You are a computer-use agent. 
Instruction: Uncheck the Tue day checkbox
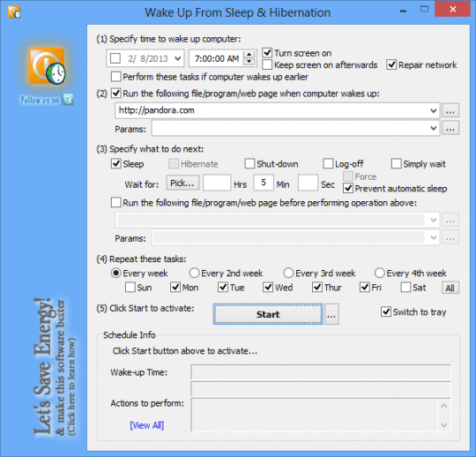coord(223,287)
